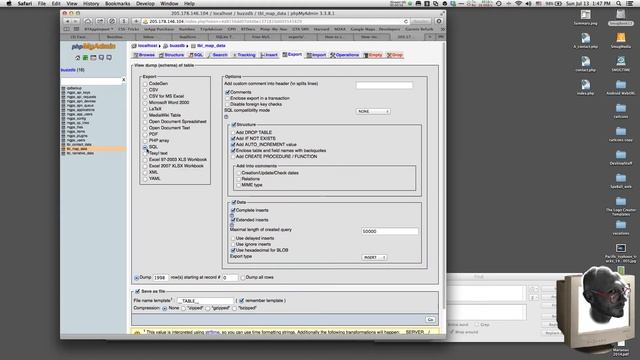Open the Spotlight search icon

(619, 3)
